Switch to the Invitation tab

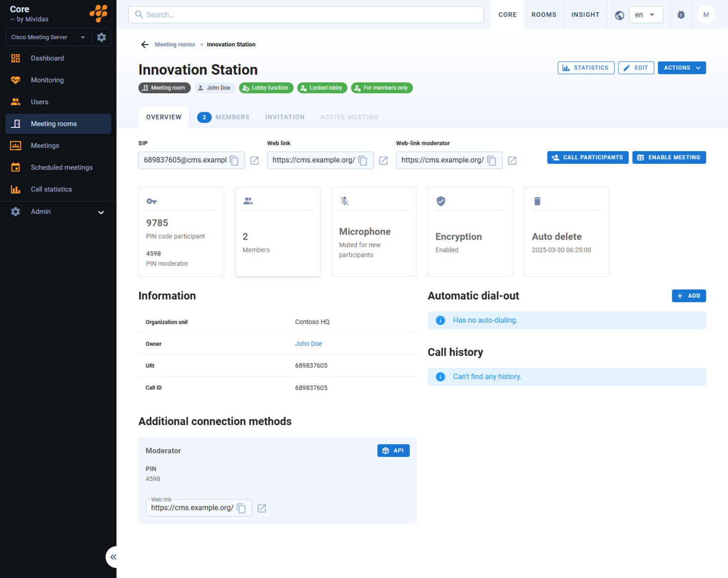coord(285,117)
